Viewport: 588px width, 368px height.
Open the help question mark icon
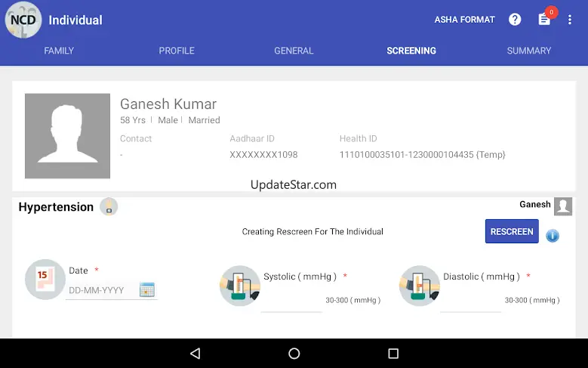(x=515, y=20)
